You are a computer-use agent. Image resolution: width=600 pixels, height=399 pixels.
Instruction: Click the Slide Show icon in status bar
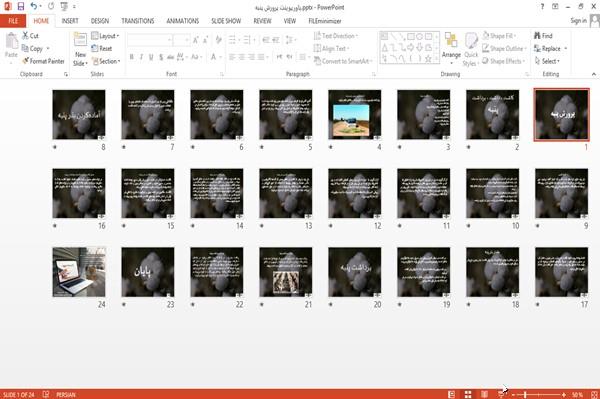tap(501, 394)
